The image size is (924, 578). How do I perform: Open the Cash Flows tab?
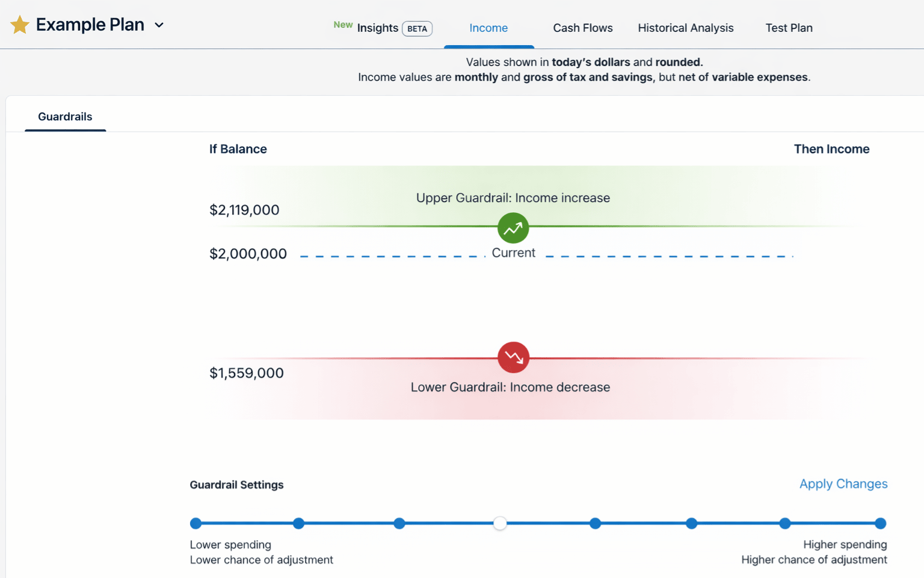pyautogui.click(x=582, y=28)
